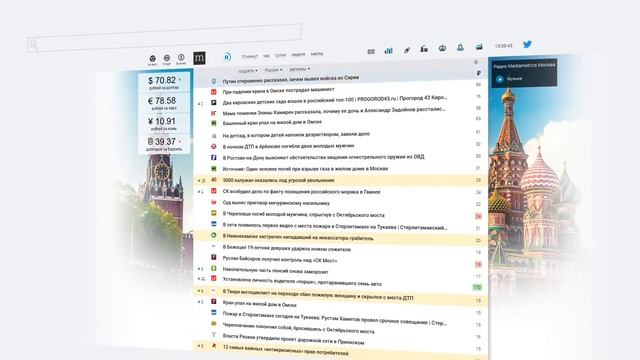
Task: Click the red favicon beside 'При падении крана в Омске'
Action: pyautogui.click(x=213, y=92)
